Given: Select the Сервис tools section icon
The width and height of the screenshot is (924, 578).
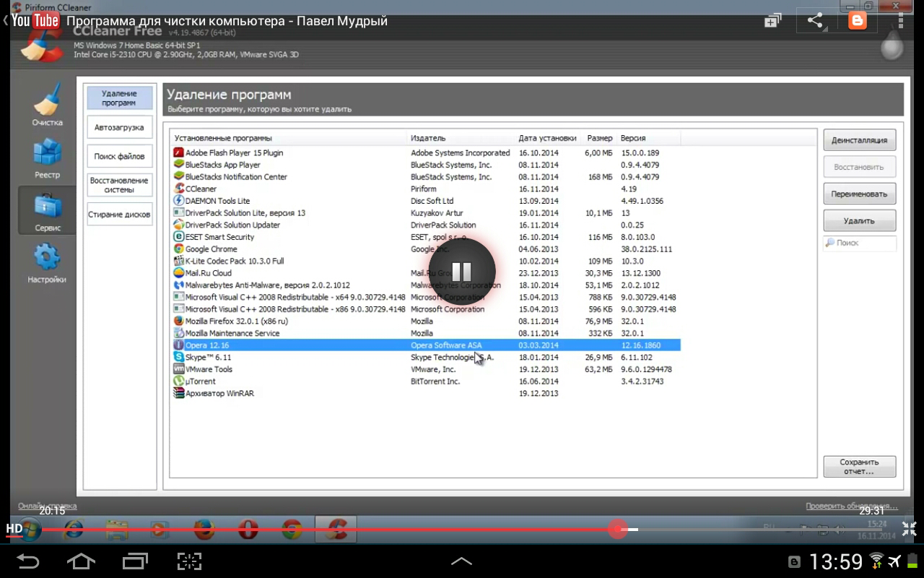Looking at the screenshot, I should point(47,210).
